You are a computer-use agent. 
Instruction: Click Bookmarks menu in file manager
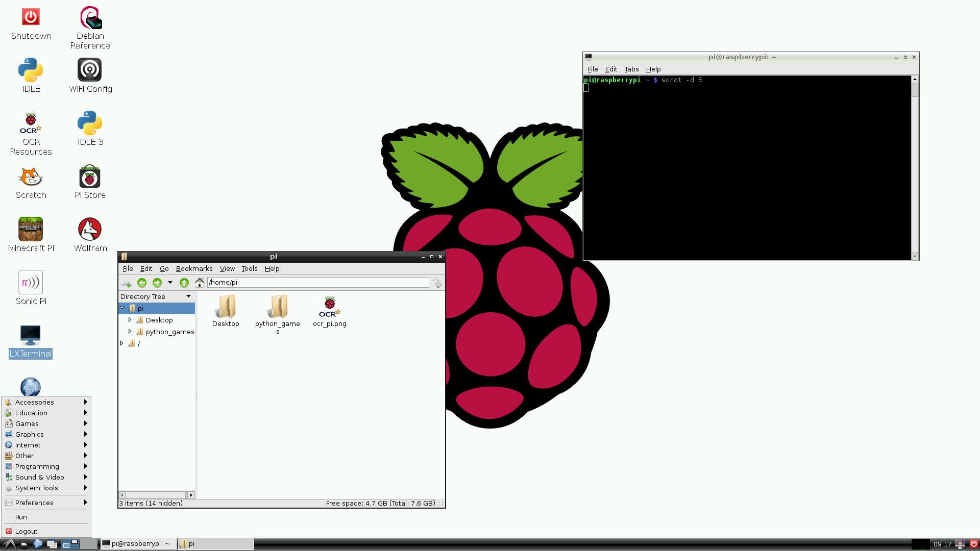click(x=194, y=268)
